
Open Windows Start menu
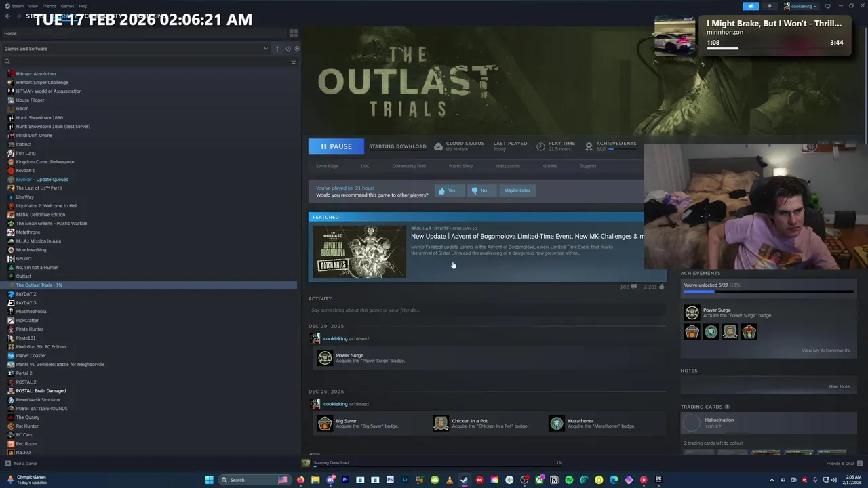[209, 480]
